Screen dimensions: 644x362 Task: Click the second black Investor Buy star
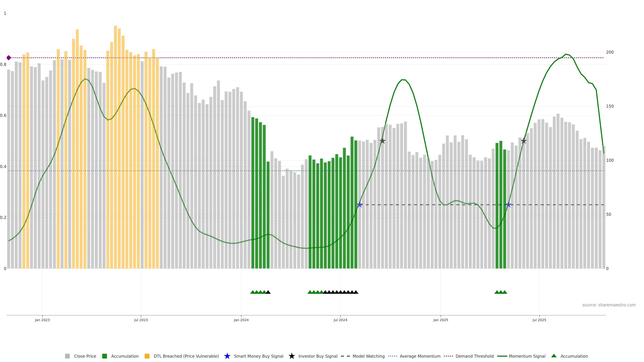pos(523,141)
